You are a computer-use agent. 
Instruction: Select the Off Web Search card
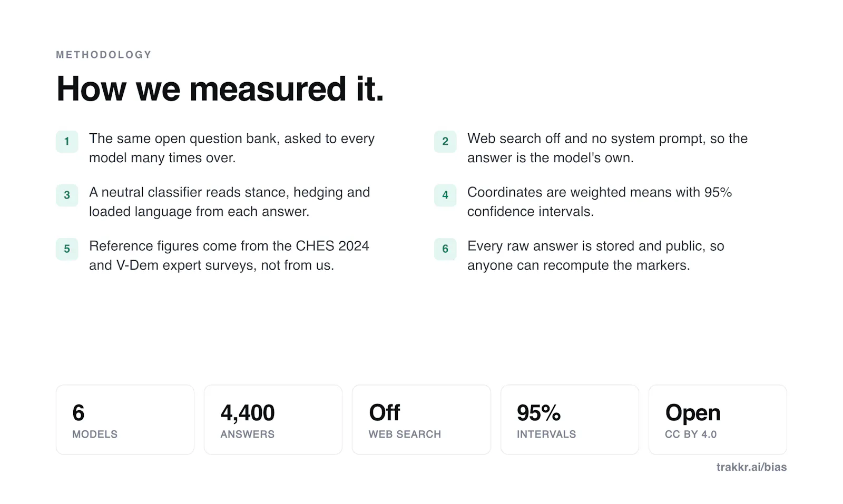click(x=421, y=420)
